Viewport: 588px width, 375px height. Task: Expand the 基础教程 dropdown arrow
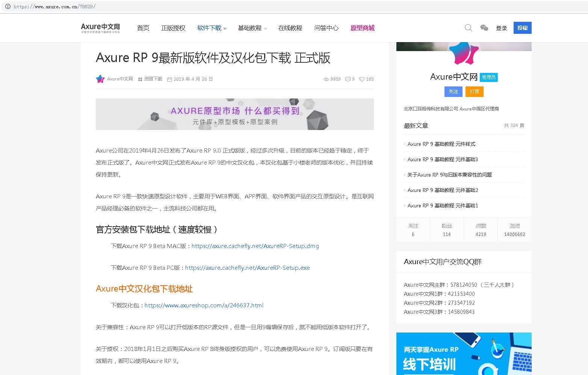[265, 28]
